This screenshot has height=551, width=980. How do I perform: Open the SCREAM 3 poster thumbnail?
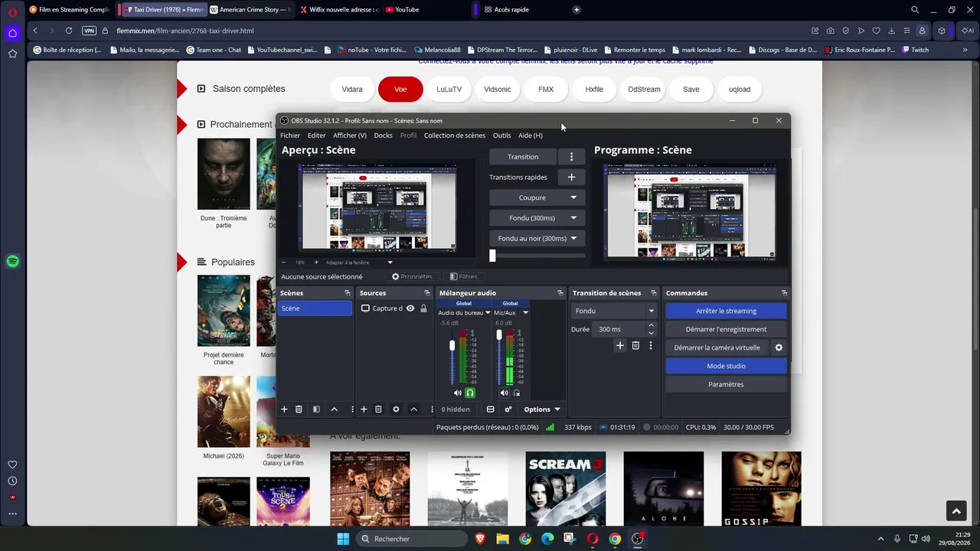[566, 488]
